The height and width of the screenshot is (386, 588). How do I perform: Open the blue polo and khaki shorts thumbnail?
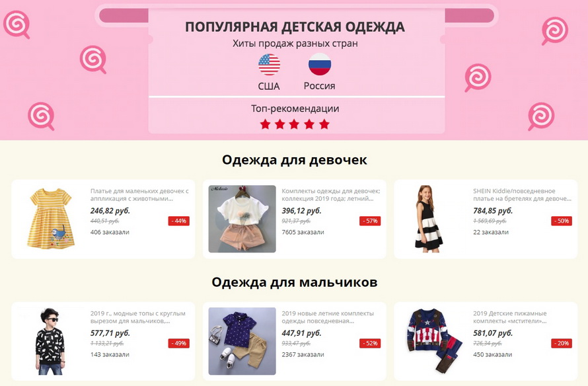coord(242,341)
